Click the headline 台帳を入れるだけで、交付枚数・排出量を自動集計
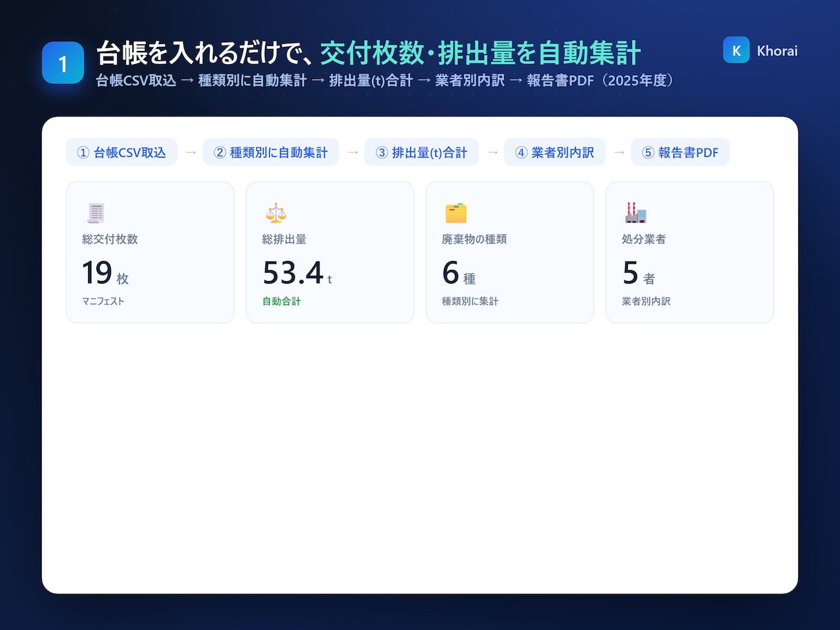The width and height of the screenshot is (840, 630). [x=368, y=53]
